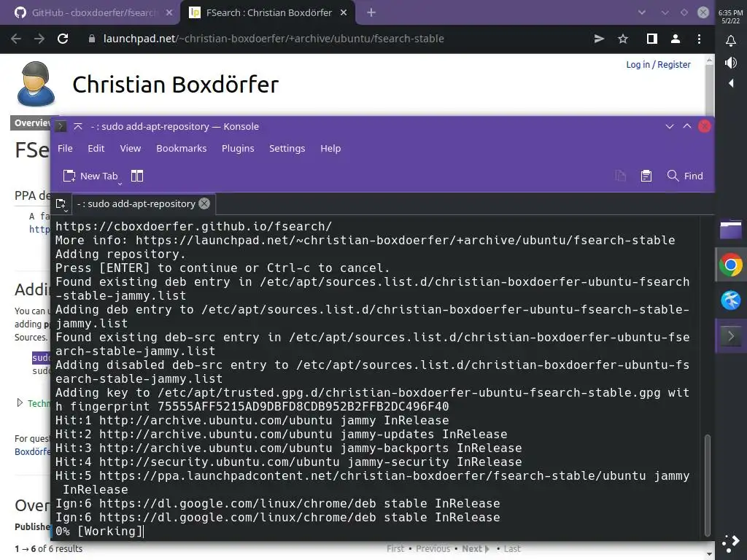Click Log in / Register link
This screenshot has width=747, height=560.
[x=658, y=64]
